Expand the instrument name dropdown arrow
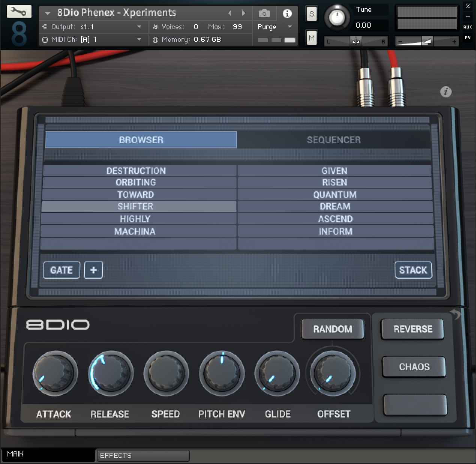Screen dimensions: 476x464 [x=48, y=13]
